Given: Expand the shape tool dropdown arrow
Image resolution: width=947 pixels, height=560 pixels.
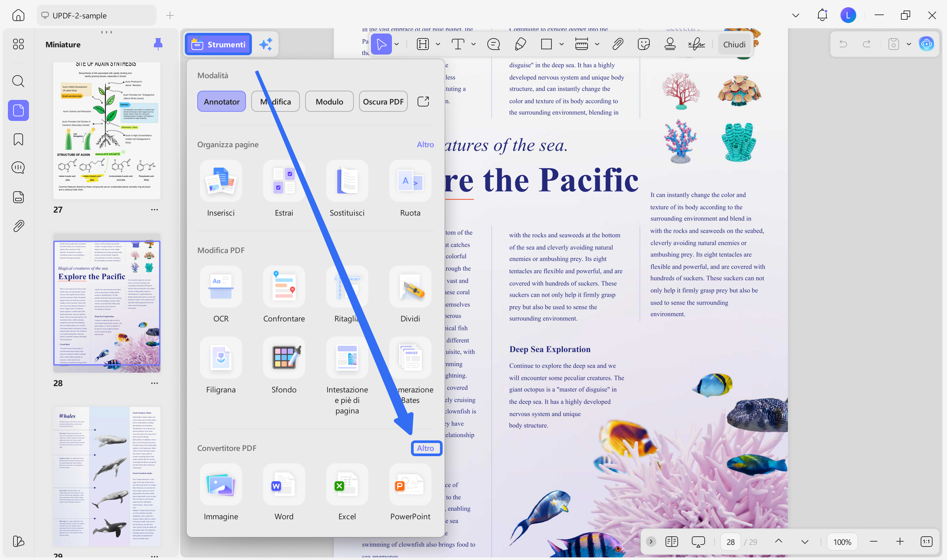Looking at the screenshot, I should pos(562,44).
